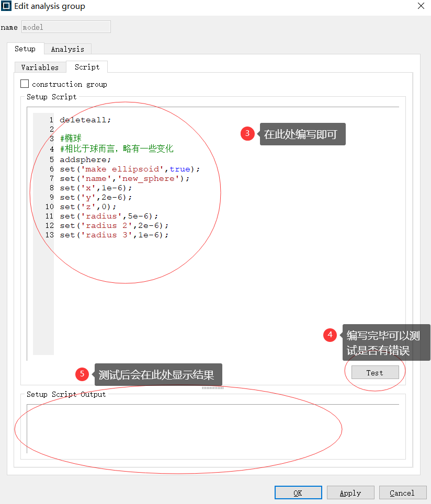Apply the script changes

coord(350,492)
